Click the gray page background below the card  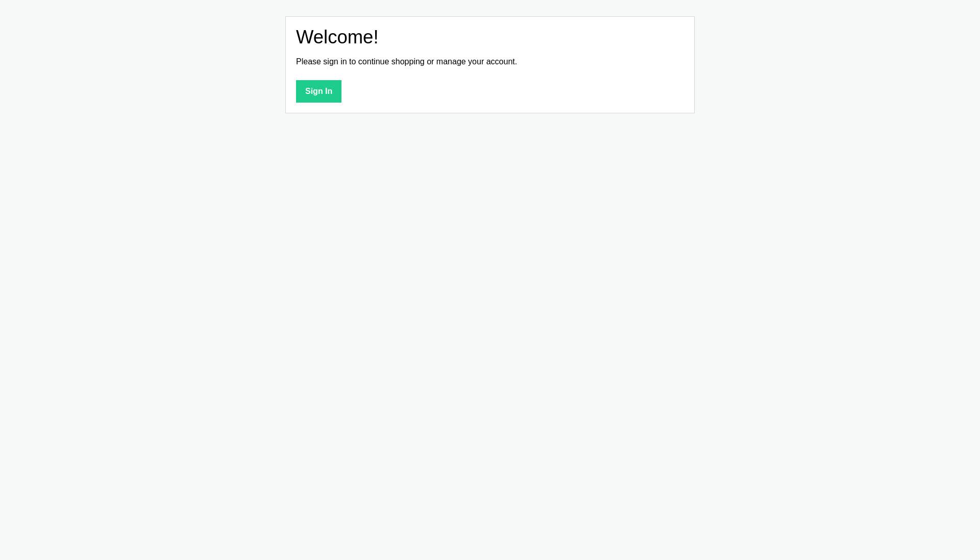point(490,332)
